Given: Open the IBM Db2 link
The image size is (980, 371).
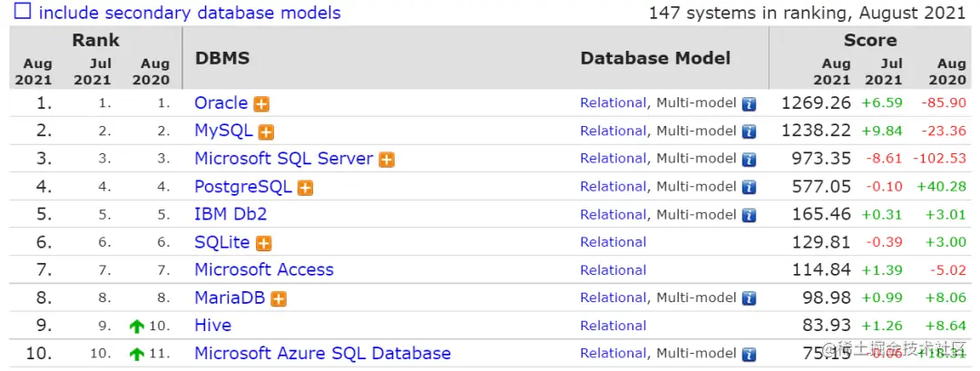Looking at the screenshot, I should pos(230,215).
